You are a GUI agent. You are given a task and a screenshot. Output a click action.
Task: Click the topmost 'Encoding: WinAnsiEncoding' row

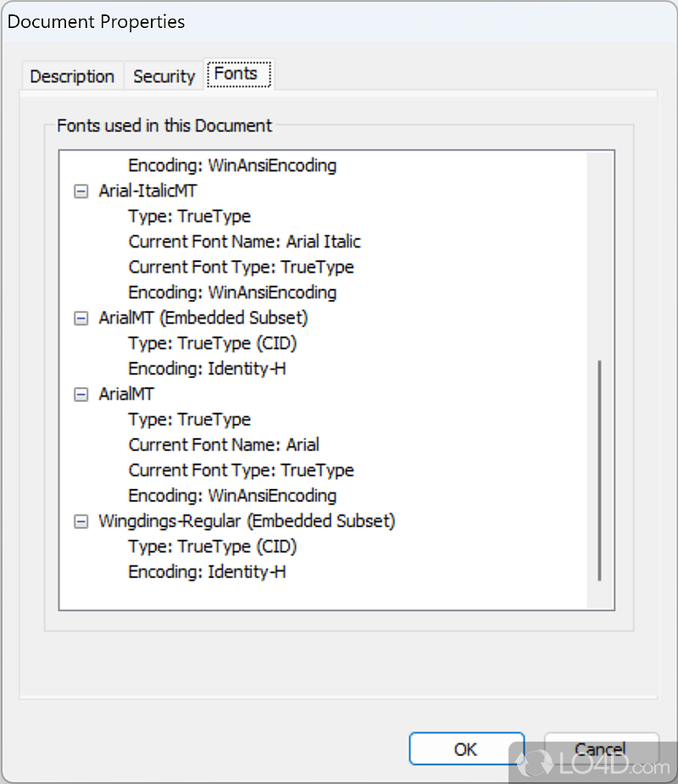[232, 165]
